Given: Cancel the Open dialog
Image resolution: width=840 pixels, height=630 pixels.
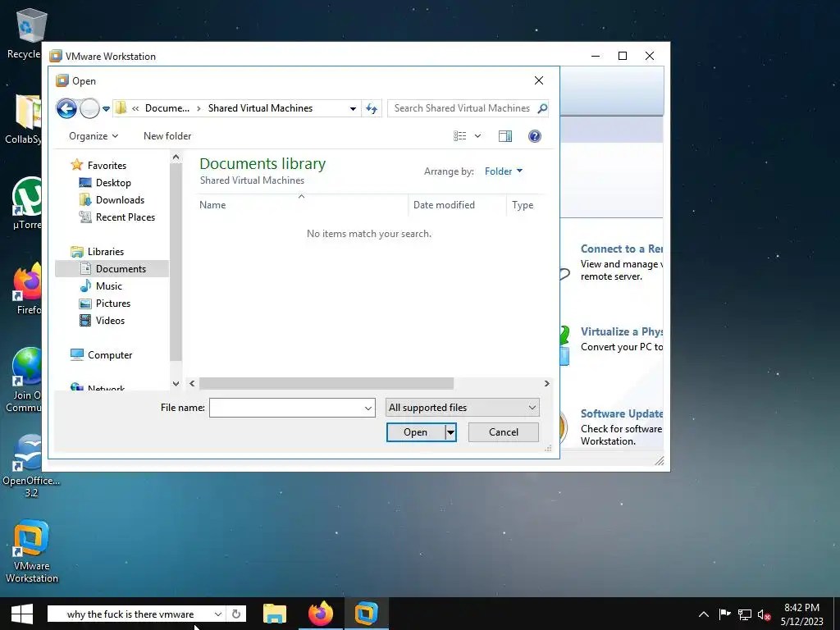Looking at the screenshot, I should tap(504, 432).
